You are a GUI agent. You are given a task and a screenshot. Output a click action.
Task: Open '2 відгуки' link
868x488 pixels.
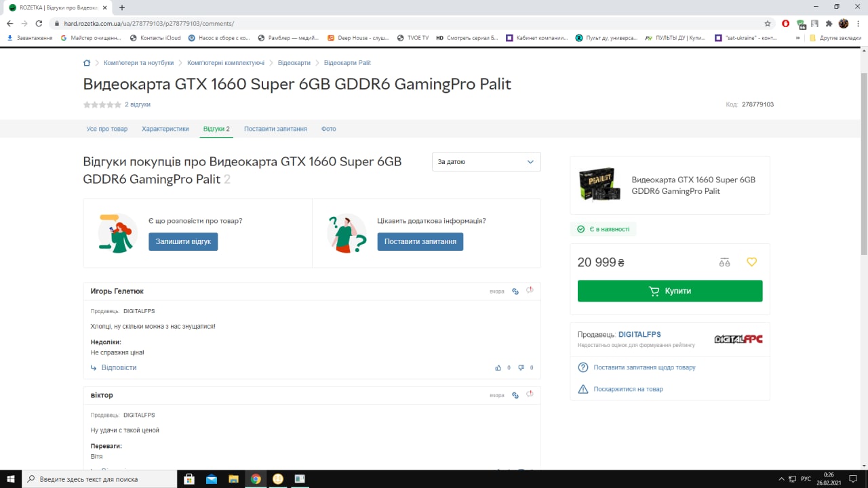(138, 105)
